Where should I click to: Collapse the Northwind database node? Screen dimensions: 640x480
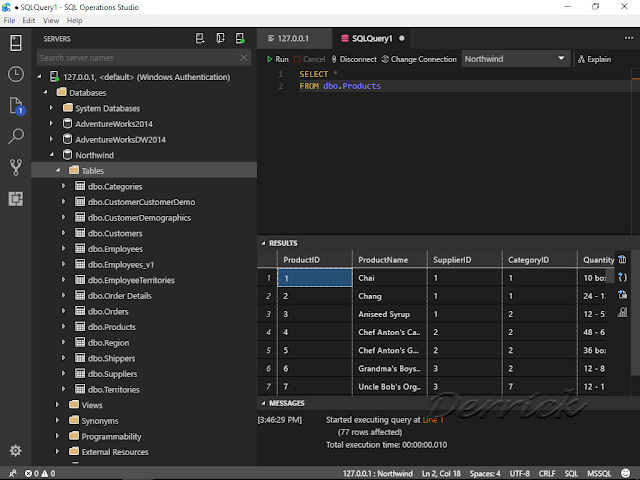pyautogui.click(x=51, y=155)
